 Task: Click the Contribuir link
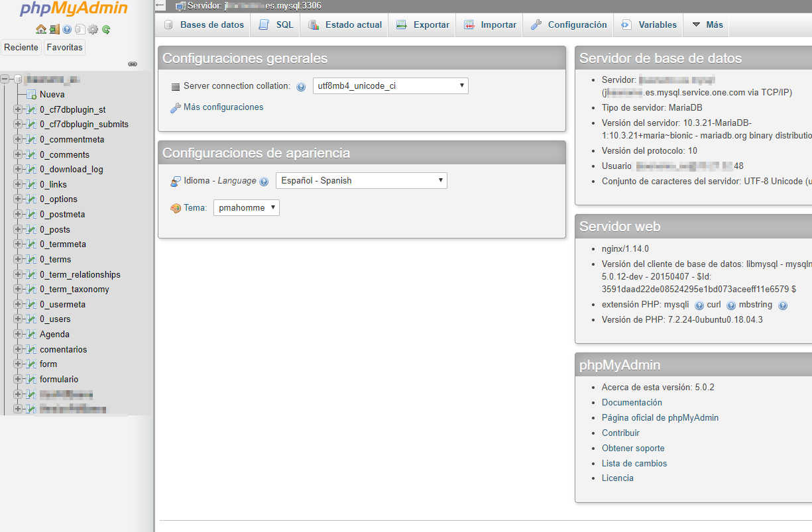(x=620, y=433)
